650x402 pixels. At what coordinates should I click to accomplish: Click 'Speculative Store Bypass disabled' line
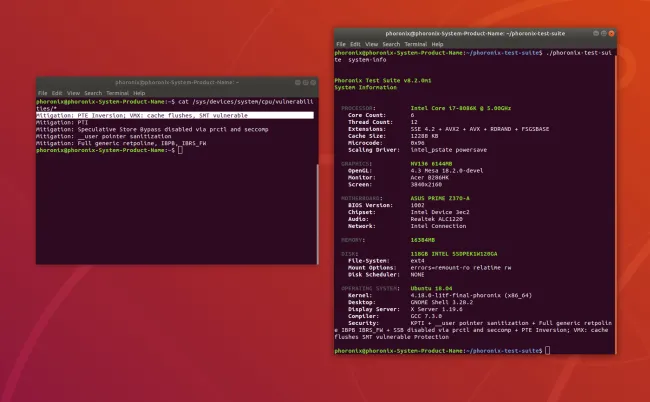click(x=152, y=129)
